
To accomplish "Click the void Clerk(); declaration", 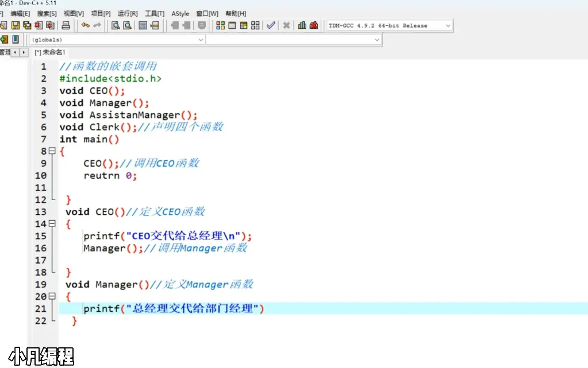I will coord(98,127).
